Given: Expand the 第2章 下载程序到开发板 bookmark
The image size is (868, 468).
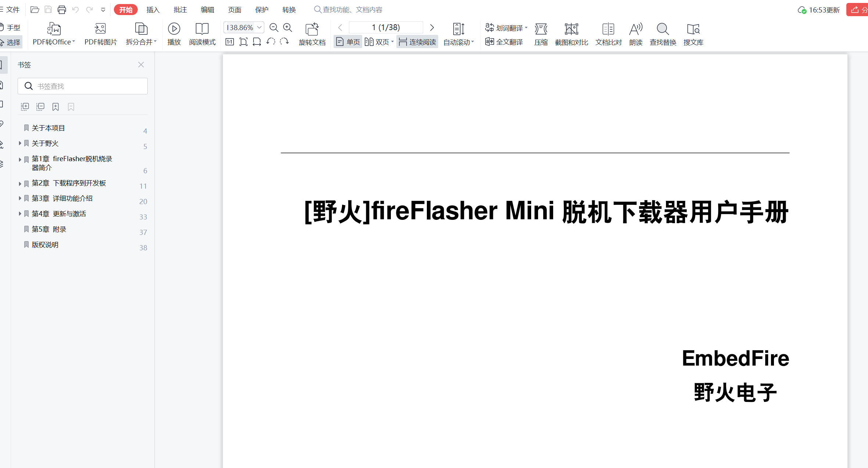Looking at the screenshot, I should [20, 183].
